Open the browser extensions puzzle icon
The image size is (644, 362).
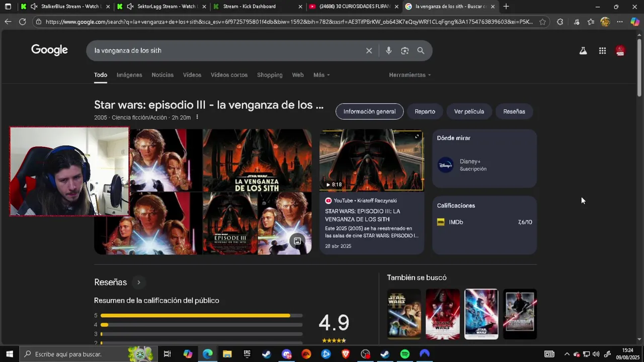(560, 22)
